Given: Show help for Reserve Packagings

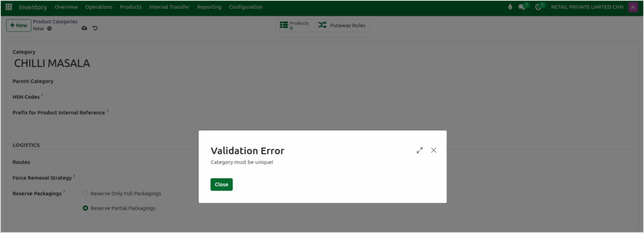Looking at the screenshot, I should (65, 192).
